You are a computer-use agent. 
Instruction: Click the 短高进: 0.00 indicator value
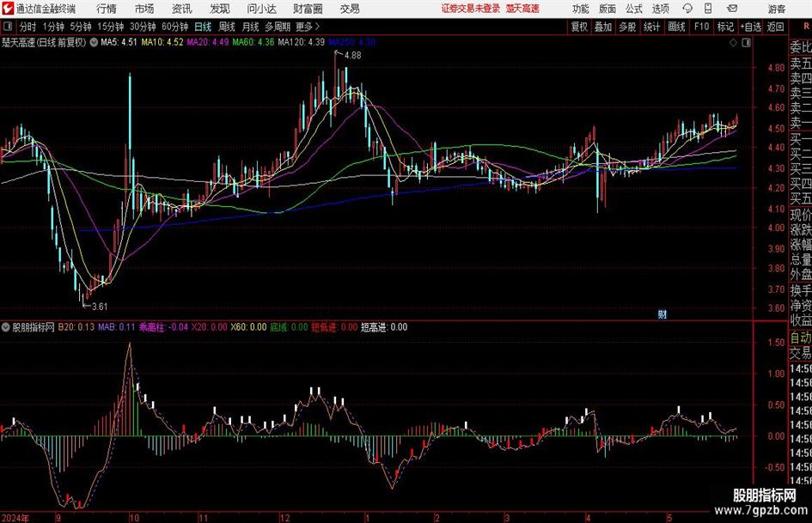point(384,327)
